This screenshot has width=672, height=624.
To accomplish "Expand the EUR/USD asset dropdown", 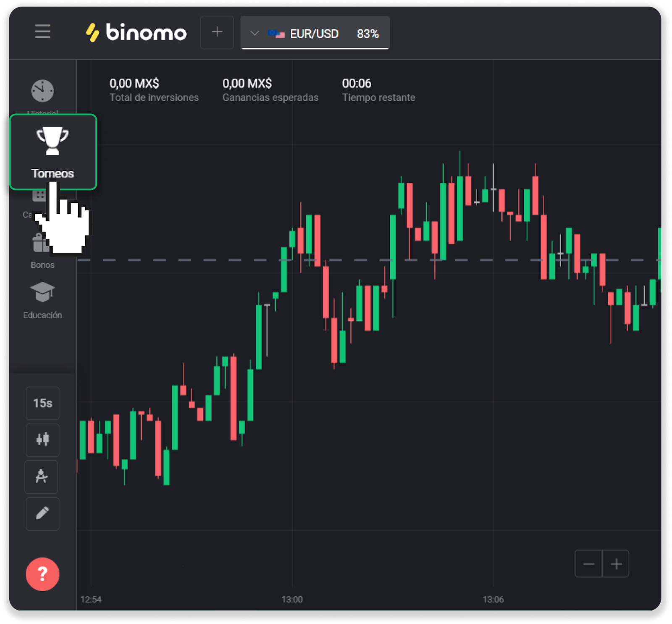I will (x=254, y=33).
